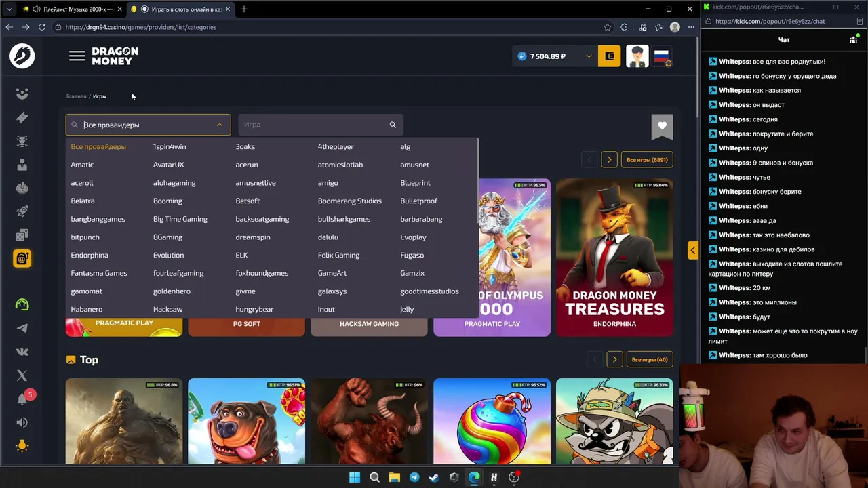Click the 'Все игры (40)' button in Top
Image resolution: width=868 pixels, height=488 pixels.
[650, 360]
